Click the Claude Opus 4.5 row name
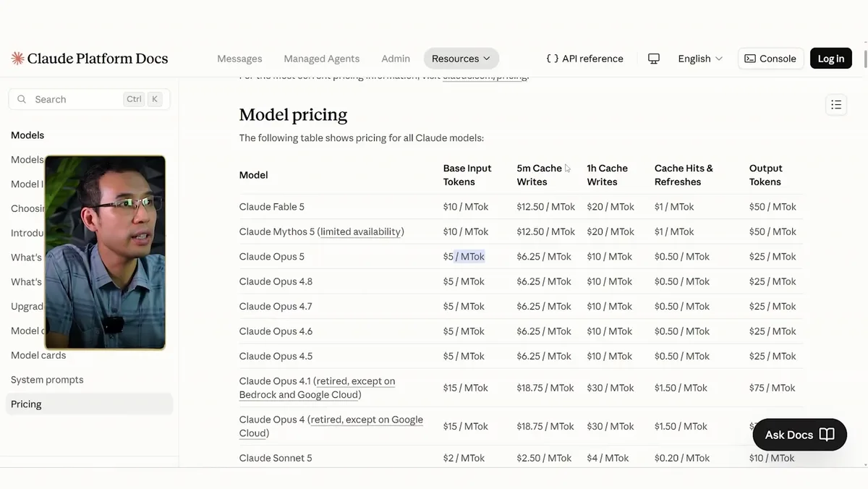Viewport: 868px width, 489px height. tap(276, 357)
